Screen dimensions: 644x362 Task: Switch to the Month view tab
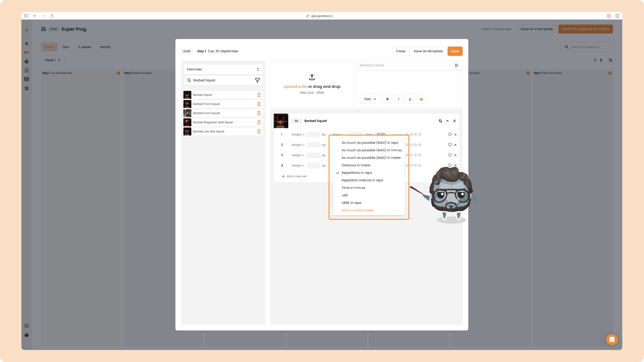105,47
